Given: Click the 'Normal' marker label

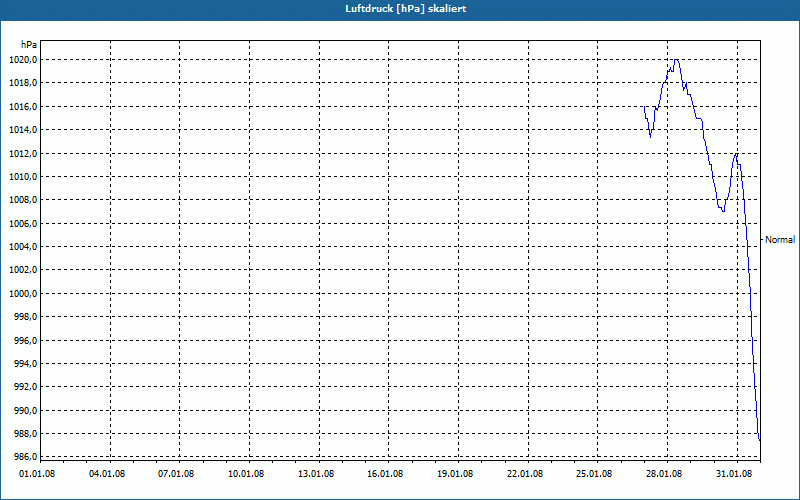Looking at the screenshot, I should (x=780, y=240).
